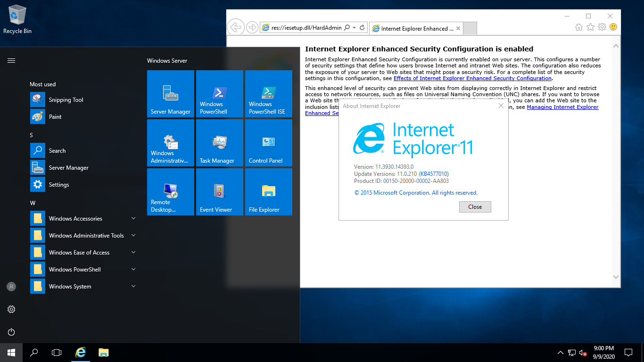
Task: Click the Windows Start button
Action: (11, 353)
